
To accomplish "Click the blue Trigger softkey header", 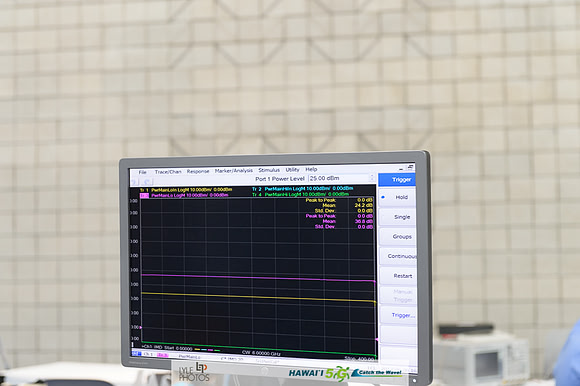I will 397,179.
